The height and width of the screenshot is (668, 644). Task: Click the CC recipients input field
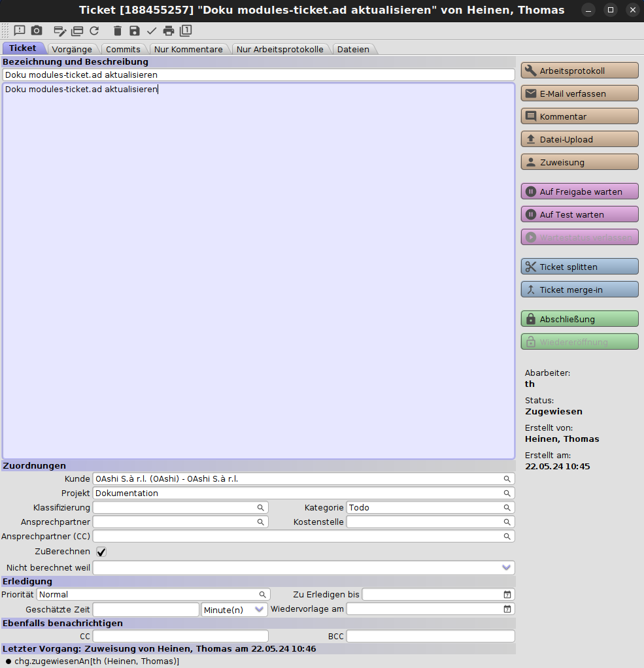(x=180, y=637)
